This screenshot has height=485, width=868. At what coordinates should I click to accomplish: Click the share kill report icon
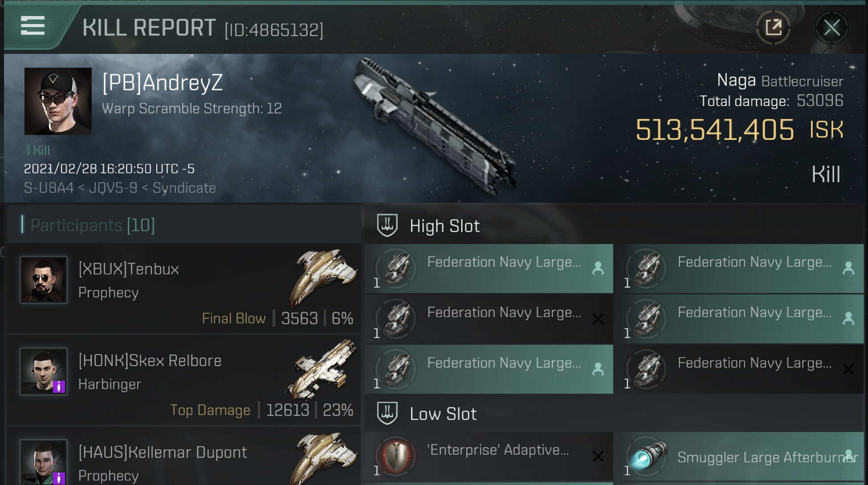tap(773, 28)
